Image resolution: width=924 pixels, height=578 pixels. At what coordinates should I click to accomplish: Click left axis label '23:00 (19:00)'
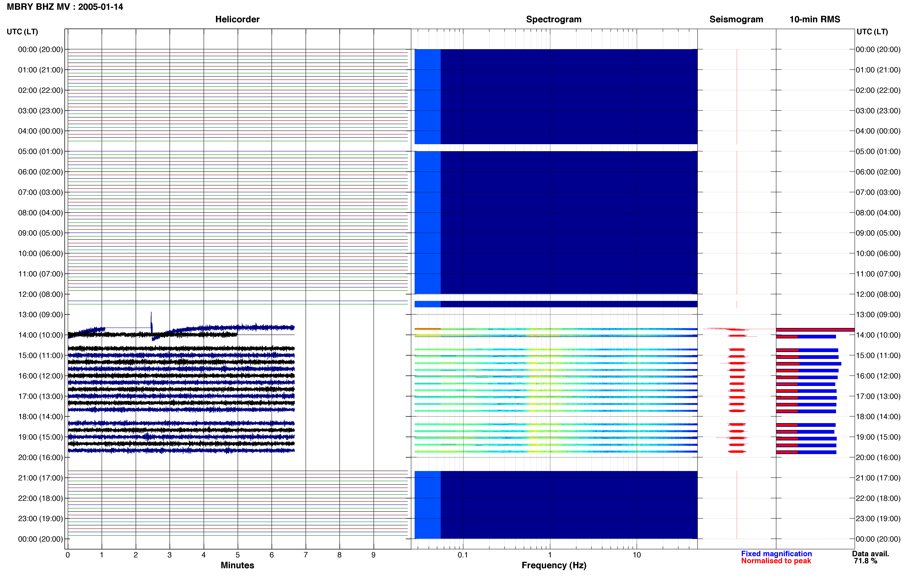click(40, 519)
